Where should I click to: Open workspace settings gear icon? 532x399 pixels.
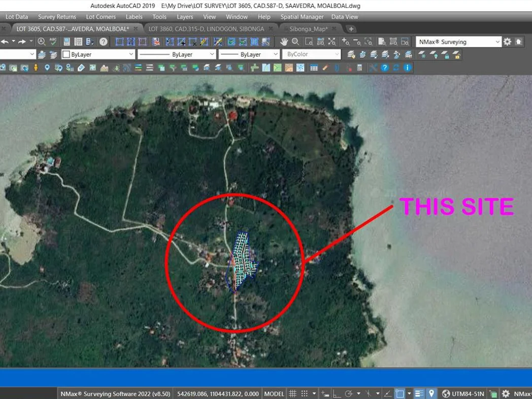[507, 42]
